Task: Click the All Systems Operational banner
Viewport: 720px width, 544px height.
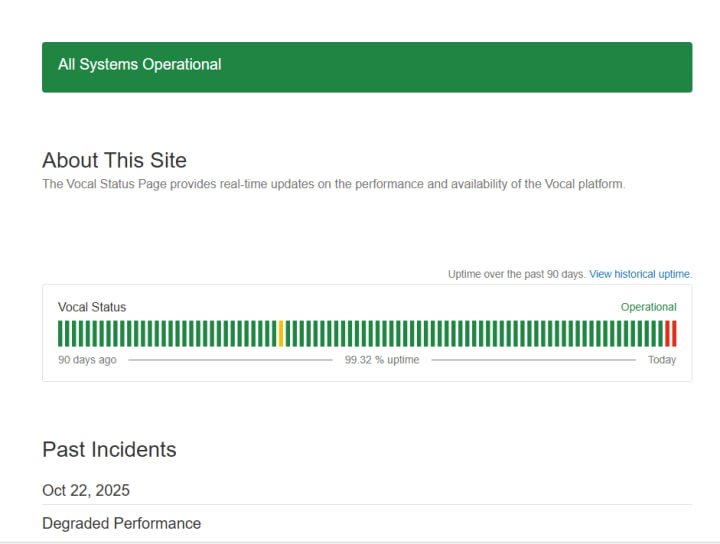Action: click(367, 67)
